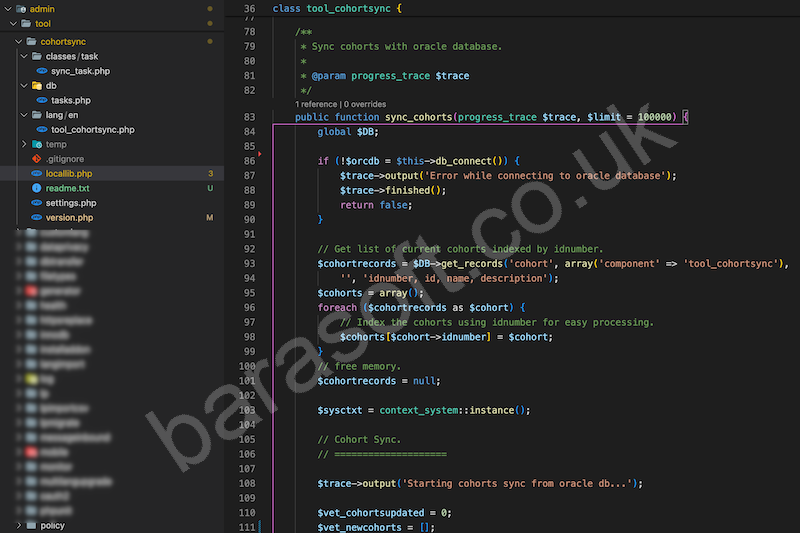Click the info icon beside readme.txt
This screenshot has height=533, width=800.
37,188
